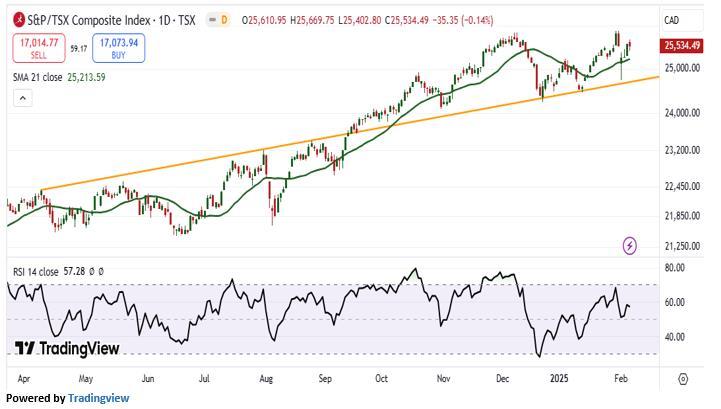Click the 21,250.00 price axis label
Screen dimensions: 721x409
click(682, 246)
